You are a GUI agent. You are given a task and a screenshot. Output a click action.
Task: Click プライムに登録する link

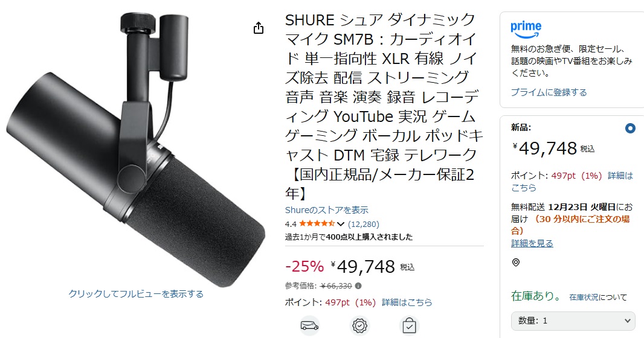(549, 92)
